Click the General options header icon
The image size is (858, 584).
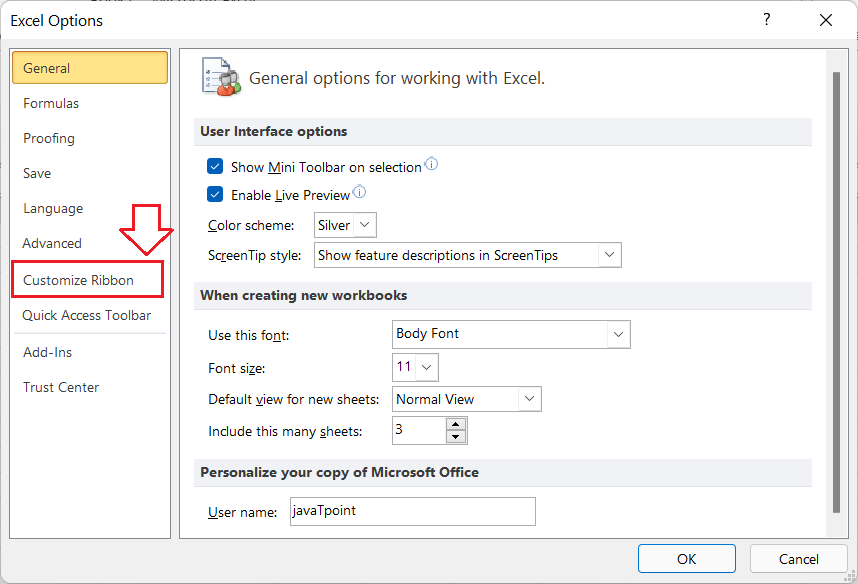pyautogui.click(x=221, y=77)
